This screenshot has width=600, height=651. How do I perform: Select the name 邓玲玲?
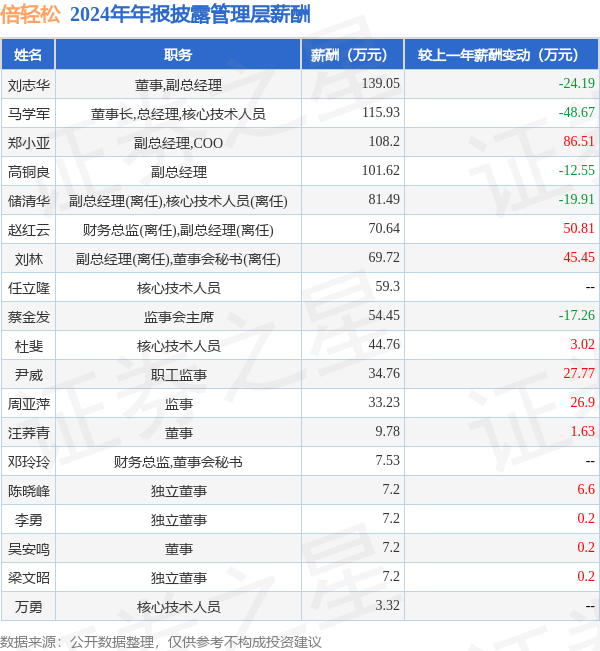[x=29, y=462]
